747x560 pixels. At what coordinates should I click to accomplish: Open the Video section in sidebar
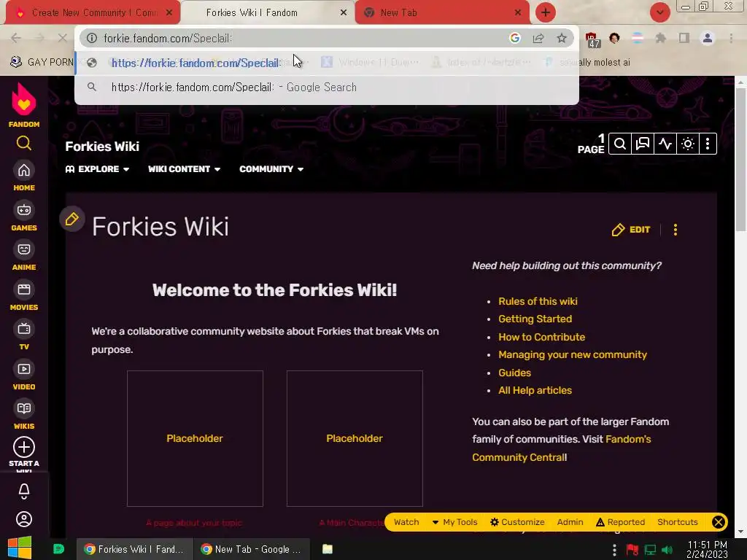click(24, 376)
